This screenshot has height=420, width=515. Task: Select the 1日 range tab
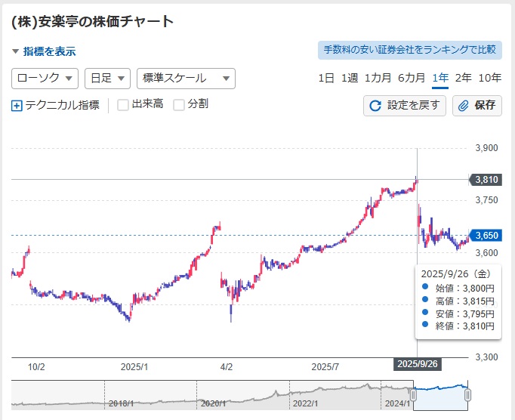click(326, 79)
